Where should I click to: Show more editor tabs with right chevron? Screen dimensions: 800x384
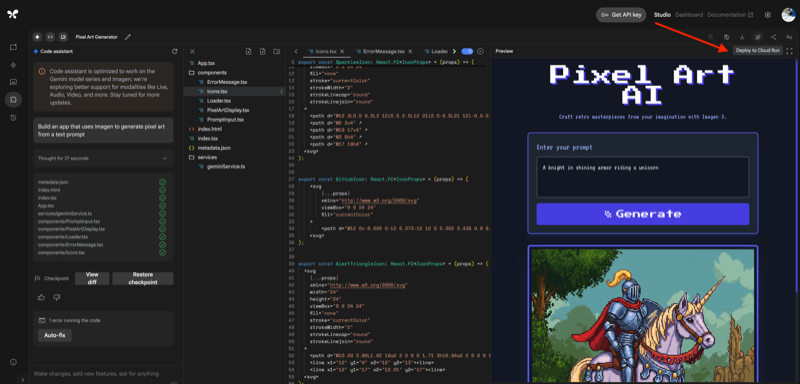point(454,51)
